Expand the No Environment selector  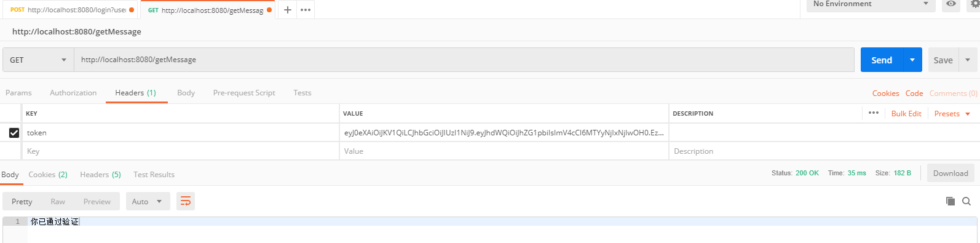(871, 4)
